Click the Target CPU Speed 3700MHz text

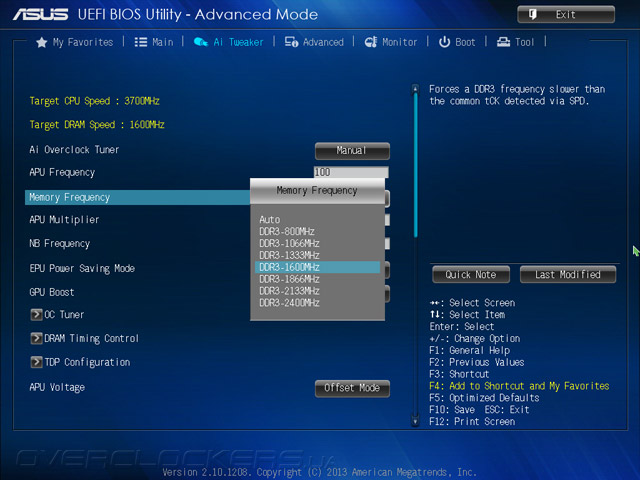click(94, 101)
